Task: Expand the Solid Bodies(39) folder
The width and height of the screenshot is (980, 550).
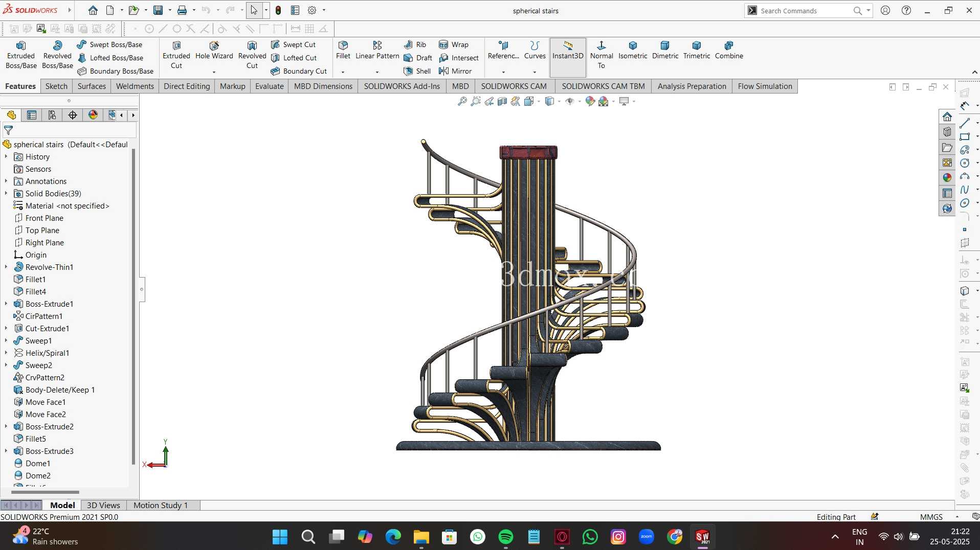Action: pos(6,193)
